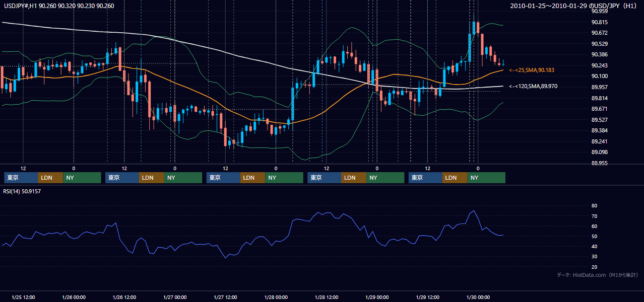Click the 90.243 price axis label
Image resolution: width=644 pixels, height=302 pixels.
[x=600, y=65]
